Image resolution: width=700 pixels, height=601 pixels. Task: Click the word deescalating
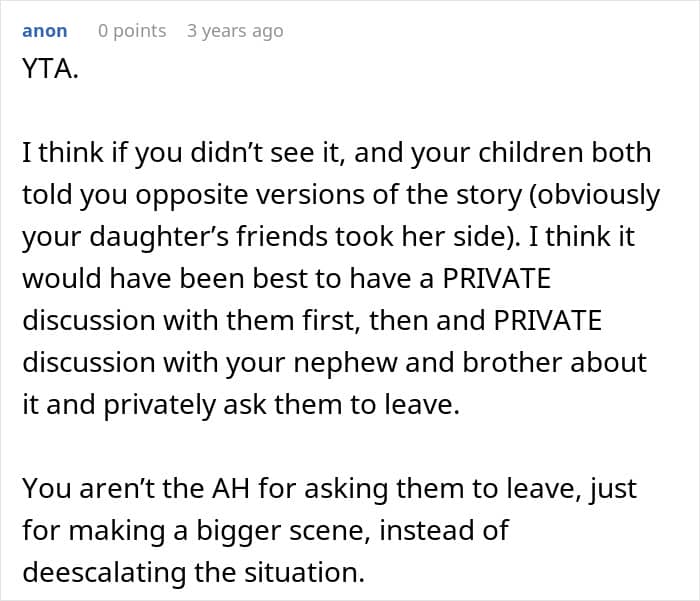tap(104, 572)
